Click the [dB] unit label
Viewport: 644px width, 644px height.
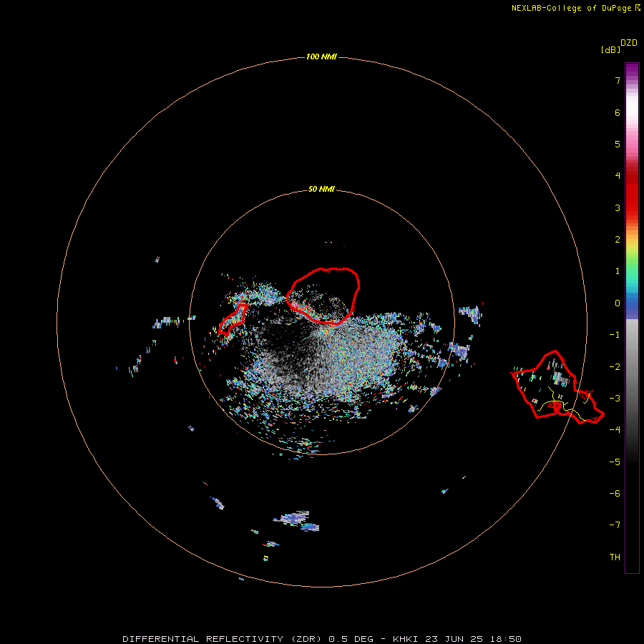pyautogui.click(x=610, y=49)
